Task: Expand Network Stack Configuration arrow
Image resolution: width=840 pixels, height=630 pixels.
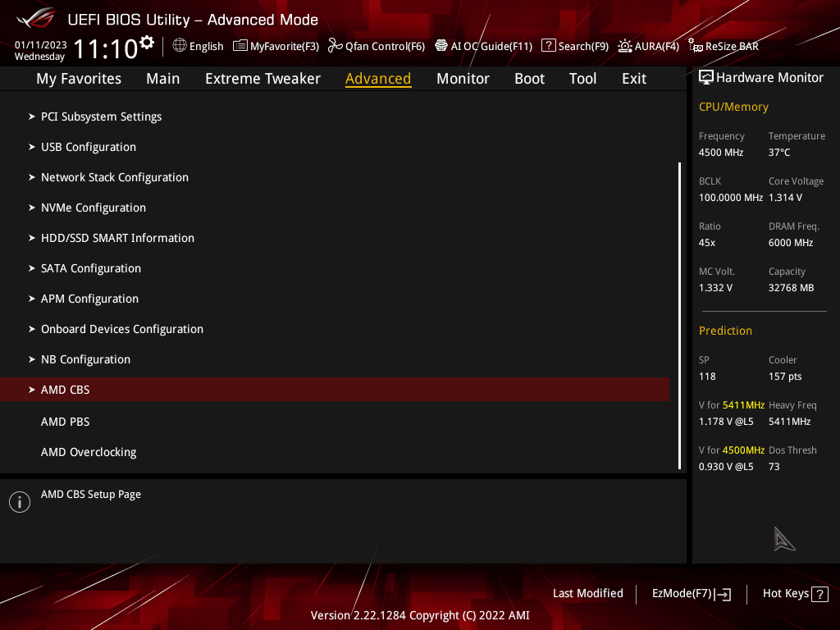Action: pyautogui.click(x=32, y=177)
